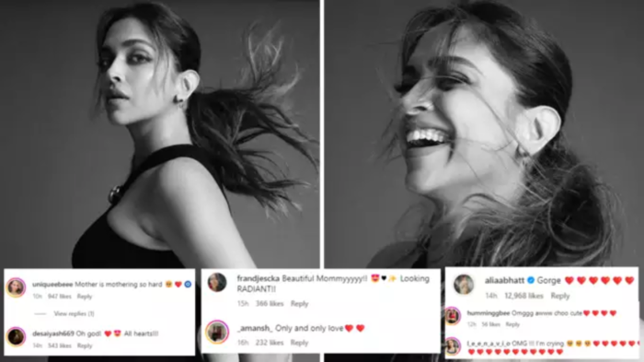Open the right laughing portrait photo

point(484,134)
